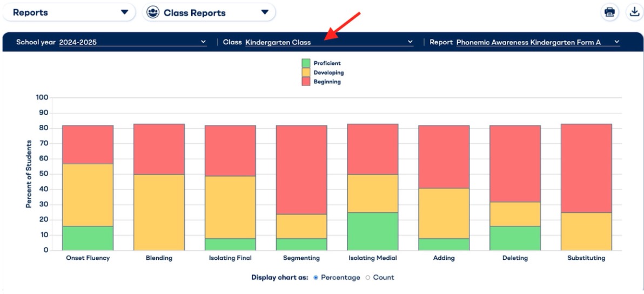Click the red Beginning legend swatch
The height and width of the screenshot is (294, 644).
[x=306, y=81]
